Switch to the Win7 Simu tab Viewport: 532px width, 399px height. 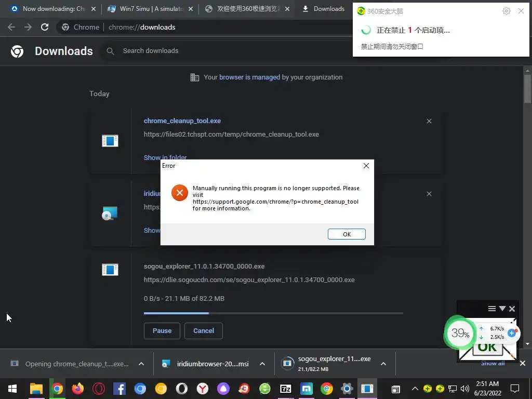149,9
